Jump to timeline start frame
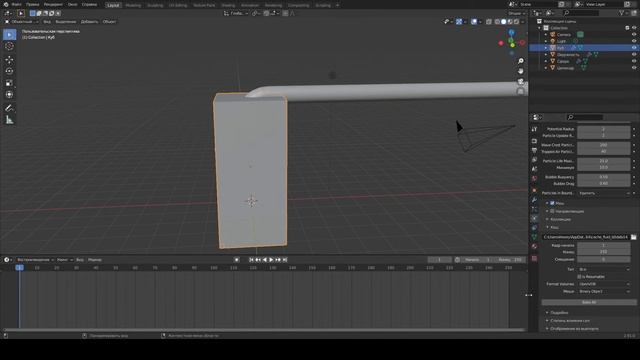Screen dimensions: 640x360 (251, 260)
